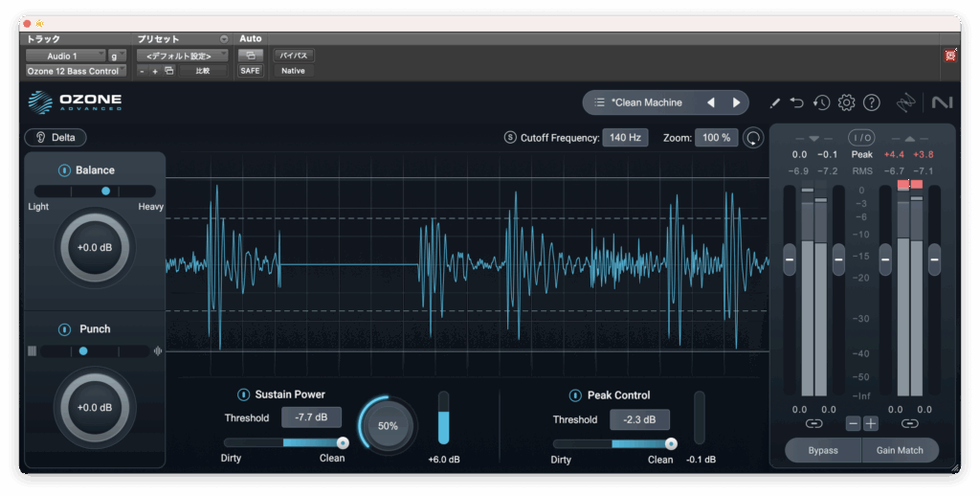Link the input gain channels

[813, 423]
